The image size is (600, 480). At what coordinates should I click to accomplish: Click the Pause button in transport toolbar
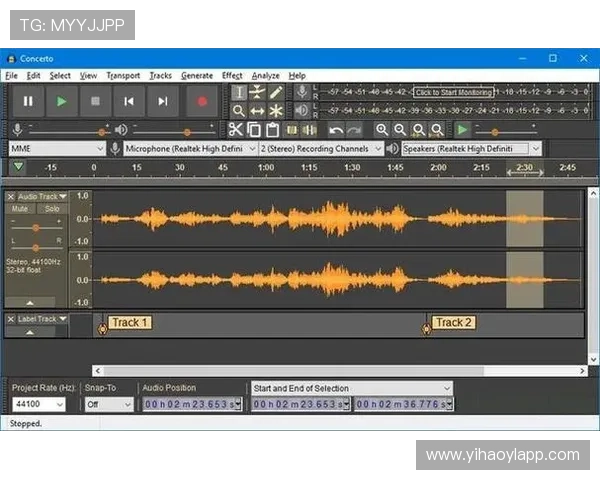(28, 101)
